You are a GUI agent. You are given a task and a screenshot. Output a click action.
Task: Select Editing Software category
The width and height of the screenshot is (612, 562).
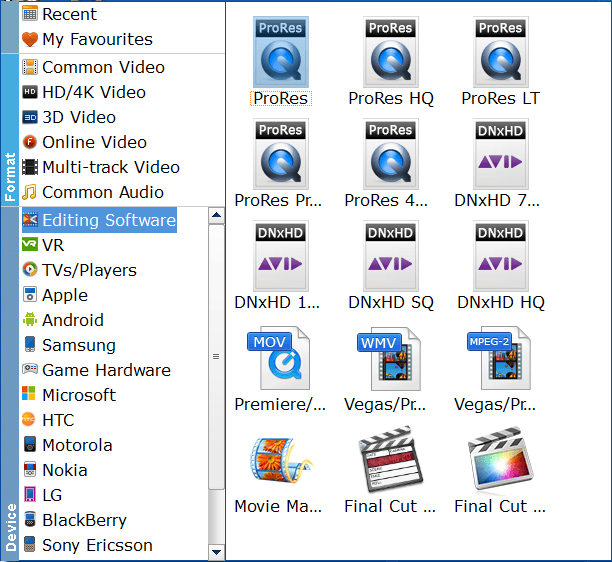click(x=99, y=220)
